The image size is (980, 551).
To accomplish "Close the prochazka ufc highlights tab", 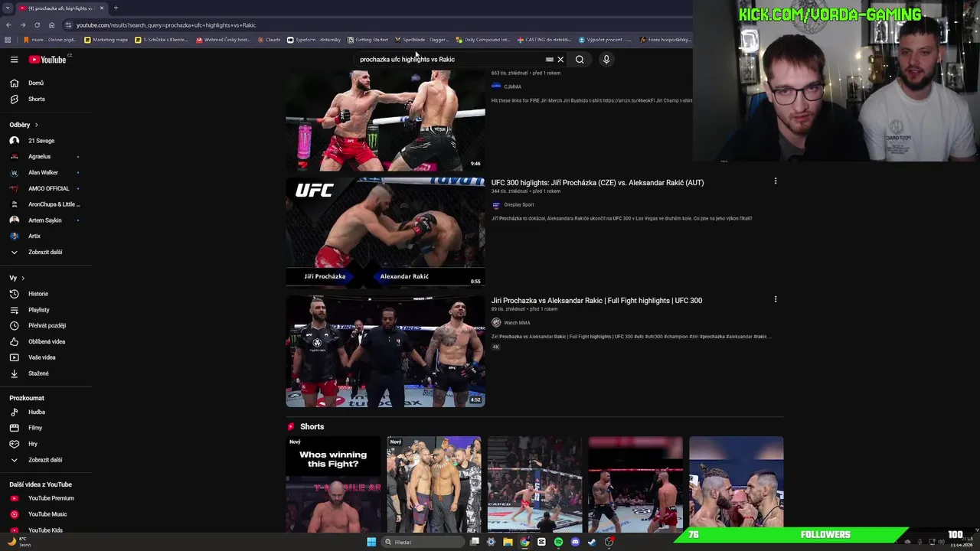I will pyautogui.click(x=101, y=8).
